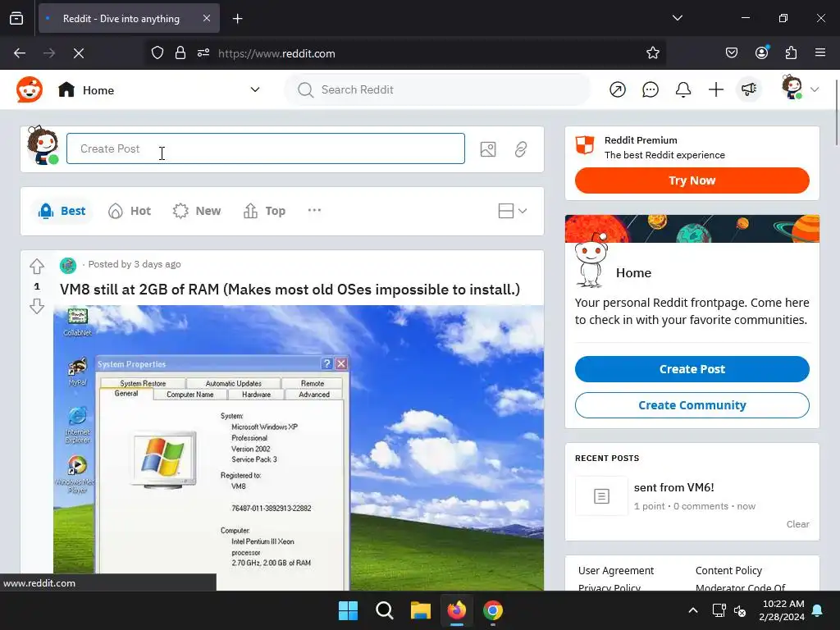The width and height of the screenshot is (840, 630).
Task: Open the Advertise megaphone icon
Action: coord(748,89)
